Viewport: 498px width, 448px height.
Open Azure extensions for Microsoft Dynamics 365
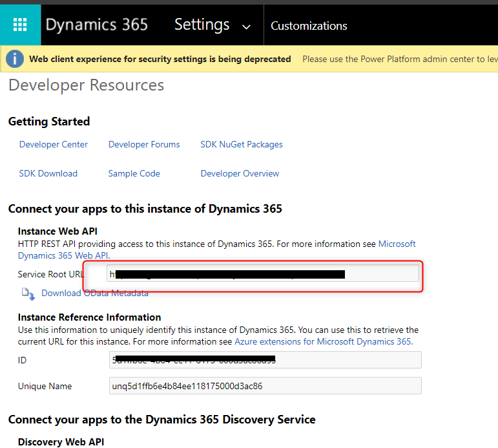tap(323, 341)
